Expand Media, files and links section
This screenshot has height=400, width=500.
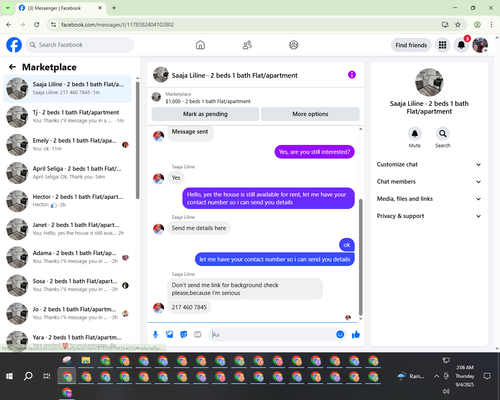429,199
